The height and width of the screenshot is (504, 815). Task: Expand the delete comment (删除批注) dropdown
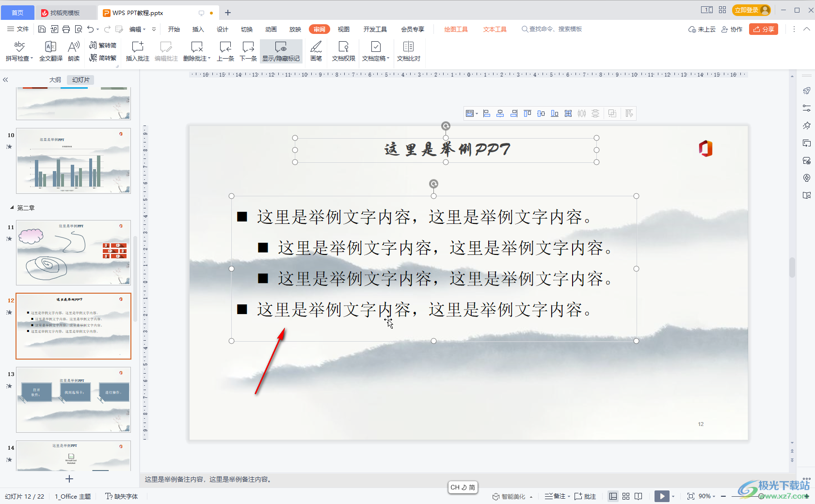point(209,59)
